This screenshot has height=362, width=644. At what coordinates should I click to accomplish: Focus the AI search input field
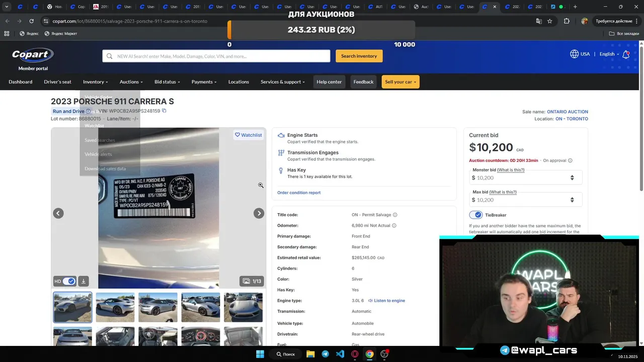point(216,56)
